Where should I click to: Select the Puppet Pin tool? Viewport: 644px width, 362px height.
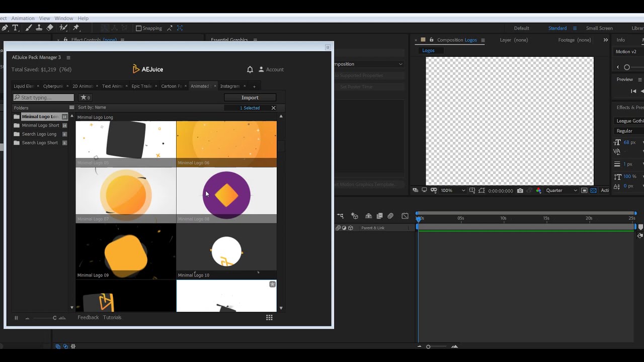[x=76, y=28]
